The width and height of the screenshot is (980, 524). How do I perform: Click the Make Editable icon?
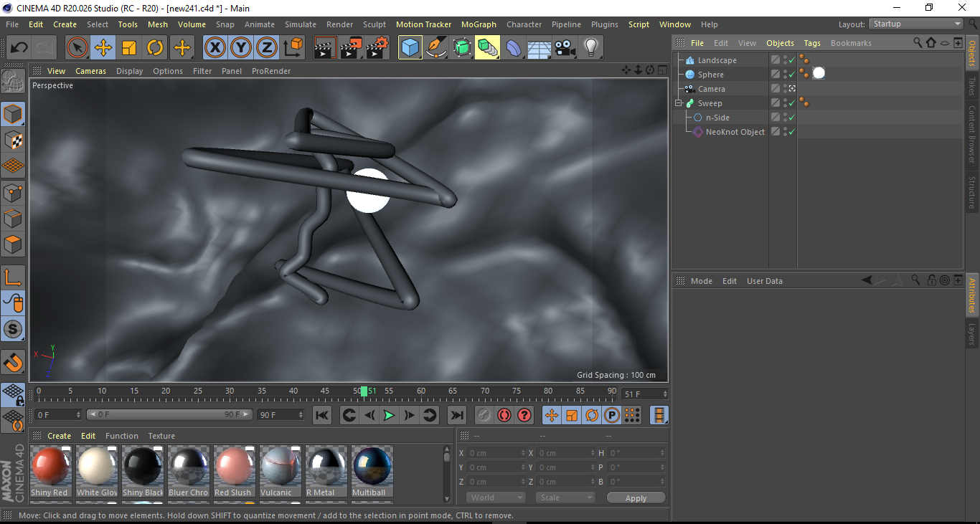(13, 81)
